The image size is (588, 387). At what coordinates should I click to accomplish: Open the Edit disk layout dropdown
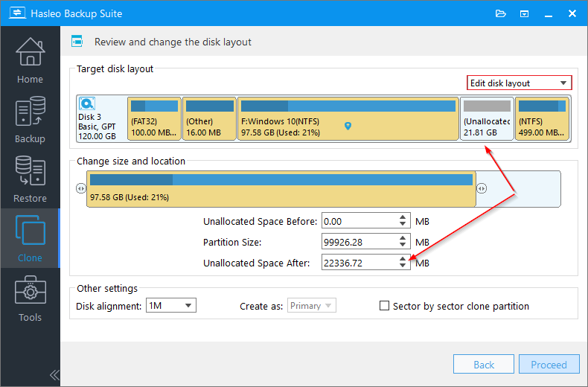520,83
